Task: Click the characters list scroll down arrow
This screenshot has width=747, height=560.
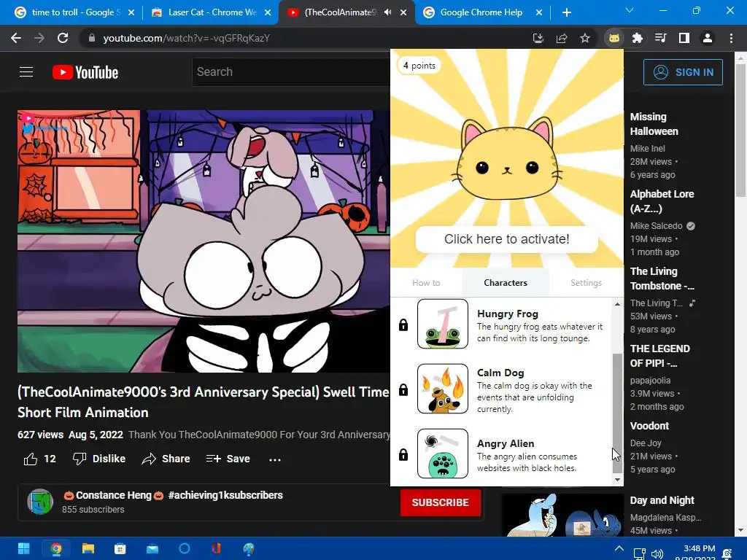Action: [617, 480]
